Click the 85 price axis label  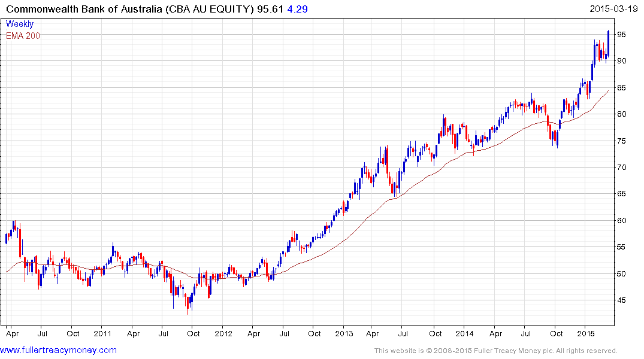(x=622, y=88)
